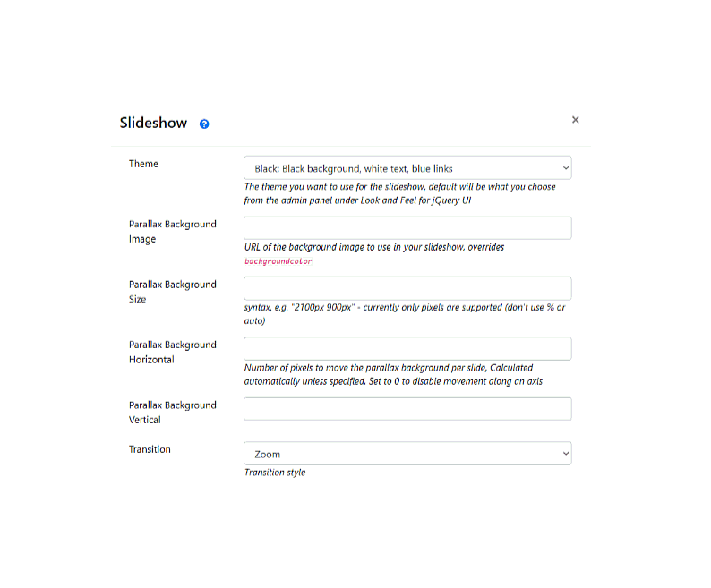Click the pink backgroundcolor code text
Viewport: 711px width, 588px height.
point(278,261)
